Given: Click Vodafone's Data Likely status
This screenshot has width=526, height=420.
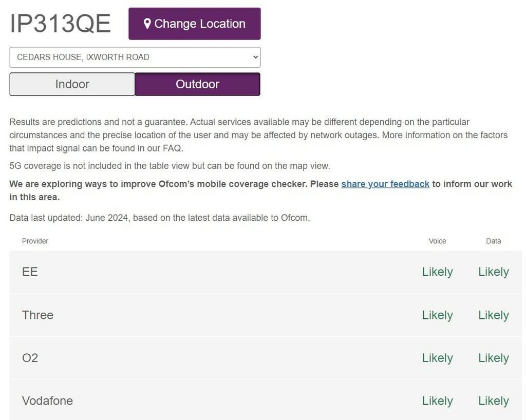Looking at the screenshot, I should [x=493, y=400].
